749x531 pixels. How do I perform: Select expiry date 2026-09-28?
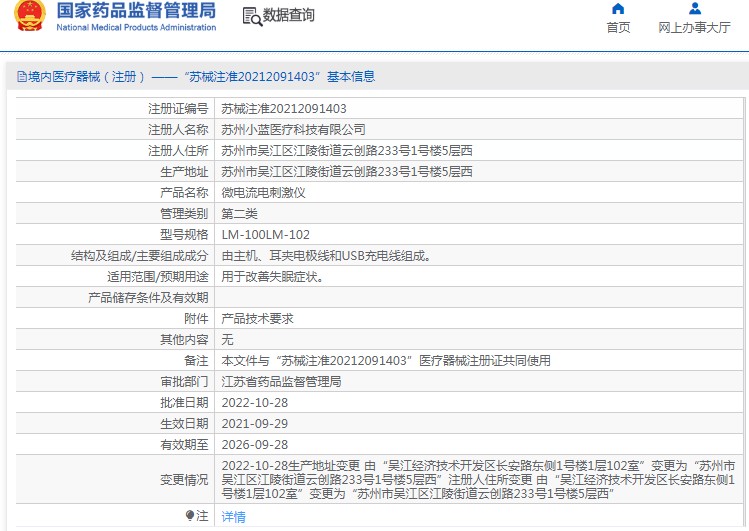(x=255, y=445)
